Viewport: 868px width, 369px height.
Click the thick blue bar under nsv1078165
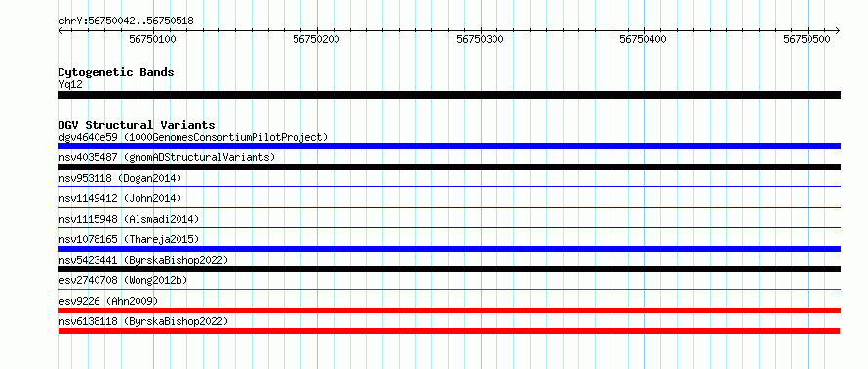click(x=449, y=249)
